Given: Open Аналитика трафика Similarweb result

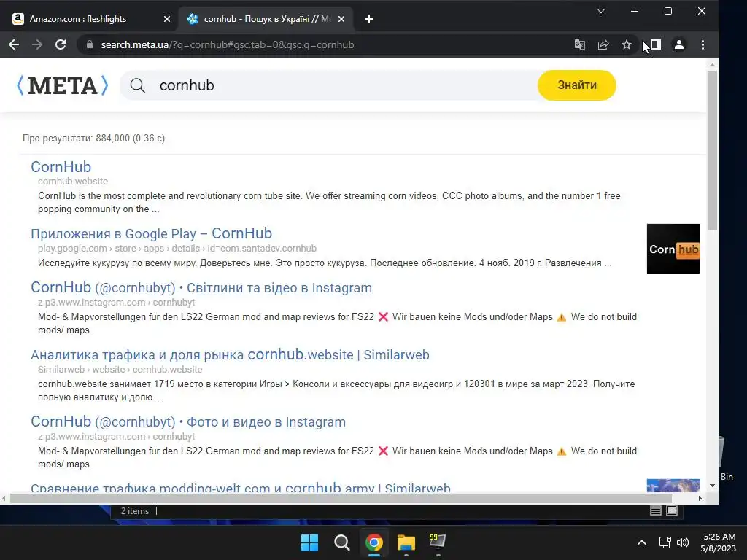Looking at the screenshot, I should 230,355.
